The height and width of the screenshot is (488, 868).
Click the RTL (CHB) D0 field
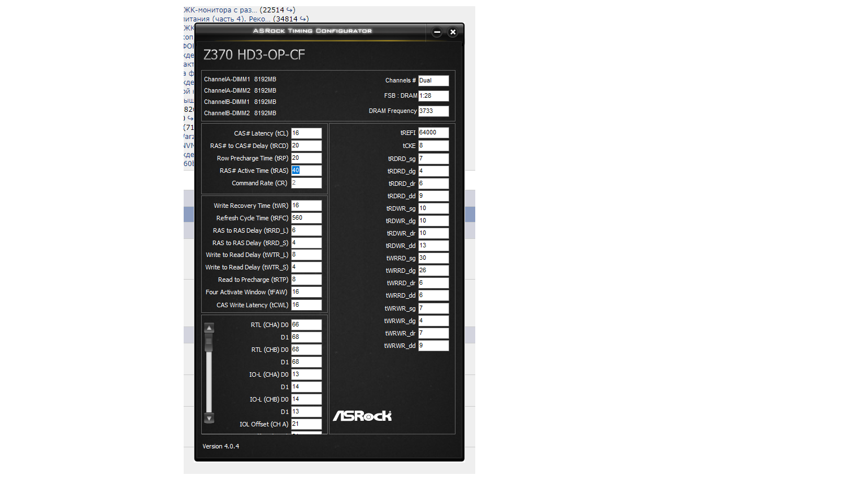point(306,350)
